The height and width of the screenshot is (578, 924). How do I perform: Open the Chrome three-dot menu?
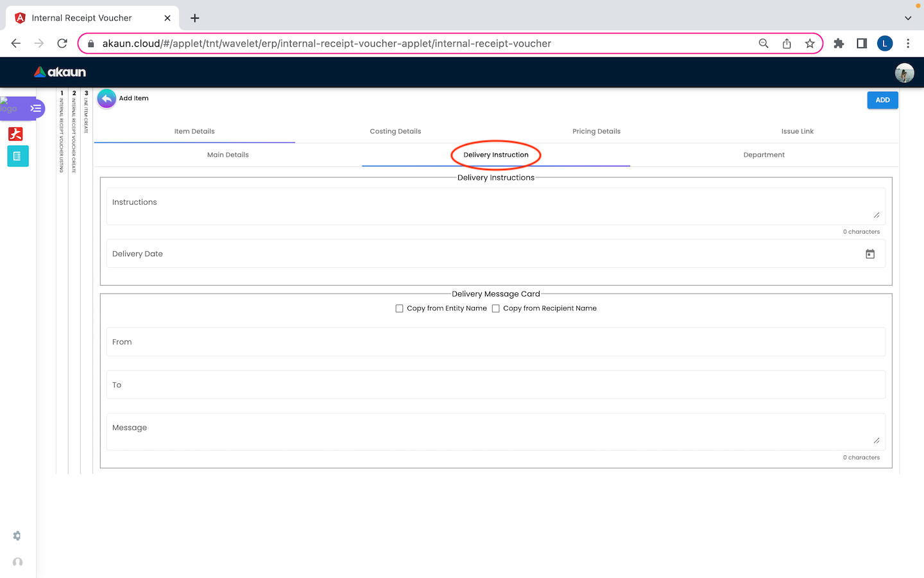[x=907, y=44]
